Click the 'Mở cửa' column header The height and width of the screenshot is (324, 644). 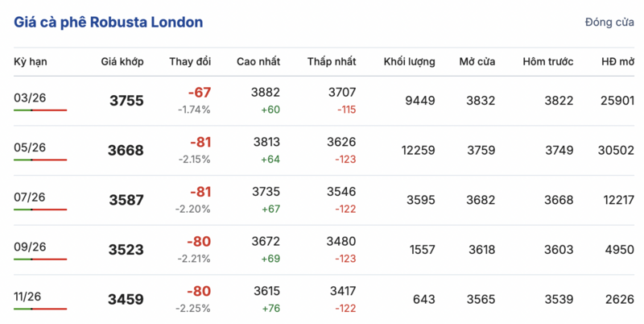coord(477,62)
